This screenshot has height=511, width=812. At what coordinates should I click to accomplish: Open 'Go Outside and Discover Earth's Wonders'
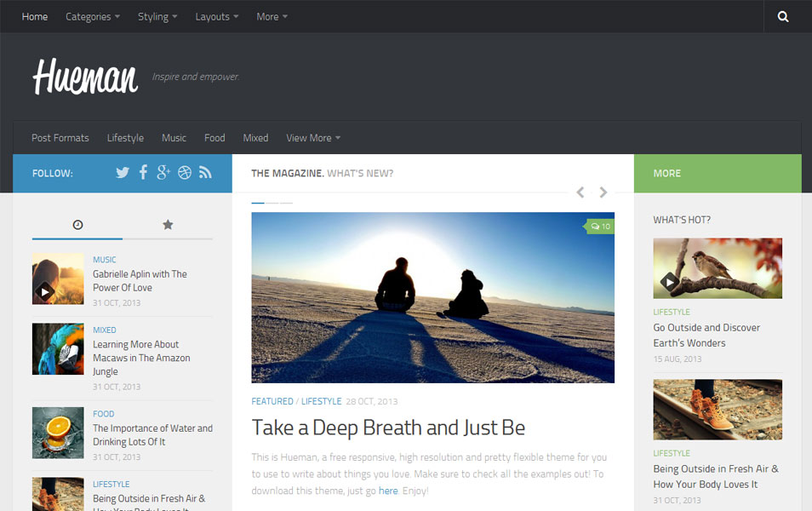[706, 336]
